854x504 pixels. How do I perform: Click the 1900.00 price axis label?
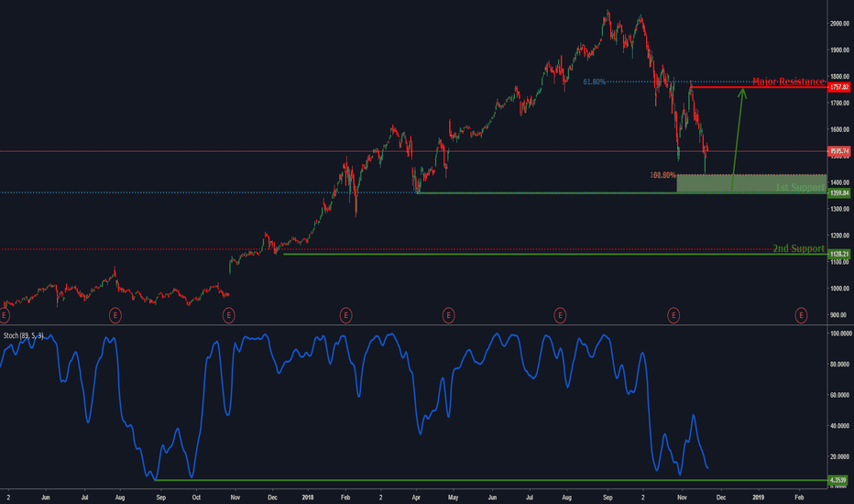click(839, 50)
